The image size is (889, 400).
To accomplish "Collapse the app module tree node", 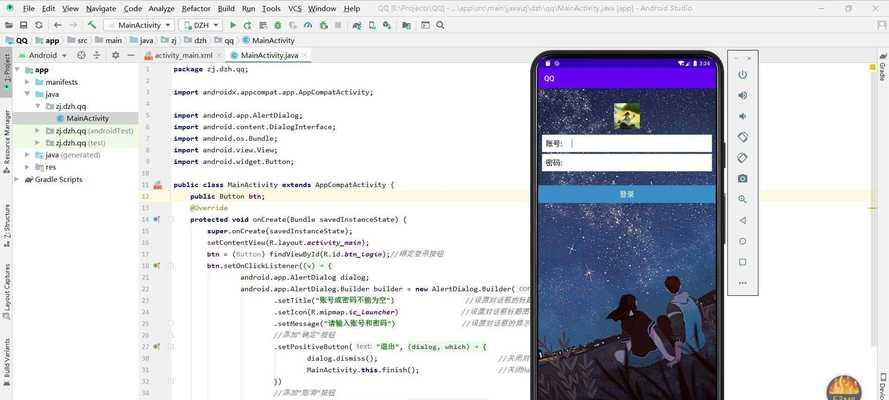I will 18,70.
